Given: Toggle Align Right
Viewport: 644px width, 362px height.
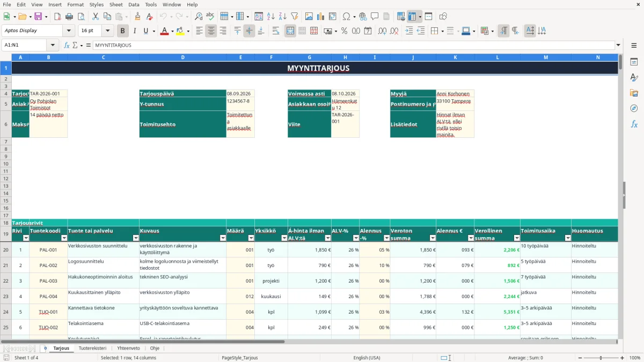Looking at the screenshot, I should tap(223, 31).
